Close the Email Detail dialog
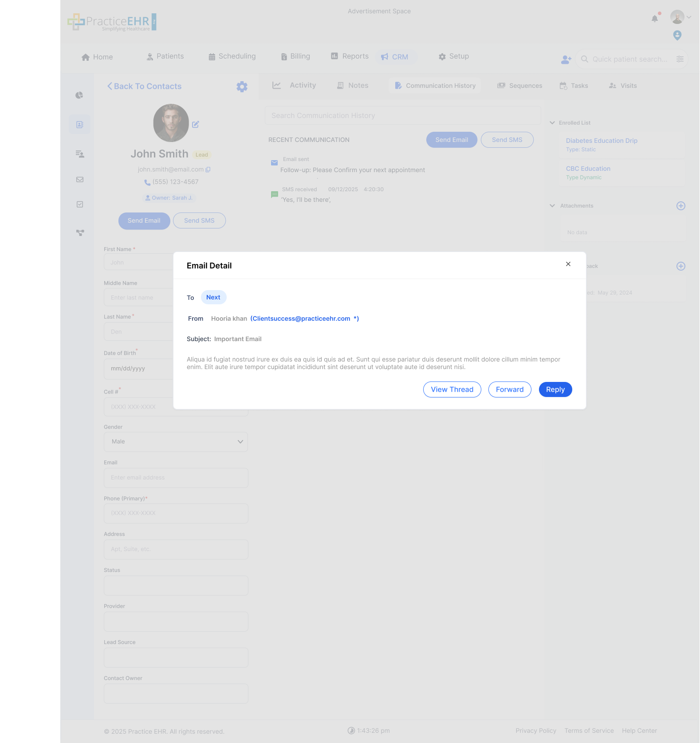 click(568, 264)
